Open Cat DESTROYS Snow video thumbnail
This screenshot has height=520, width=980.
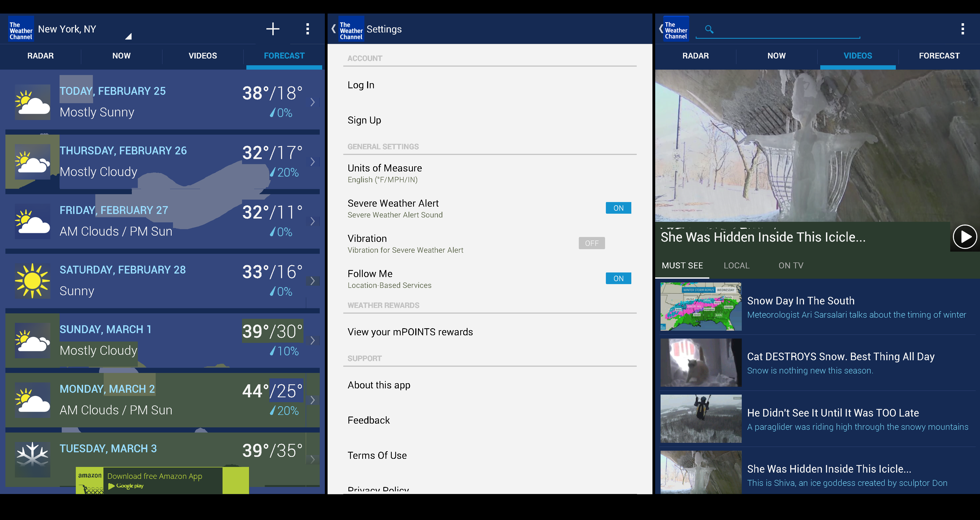[701, 362]
